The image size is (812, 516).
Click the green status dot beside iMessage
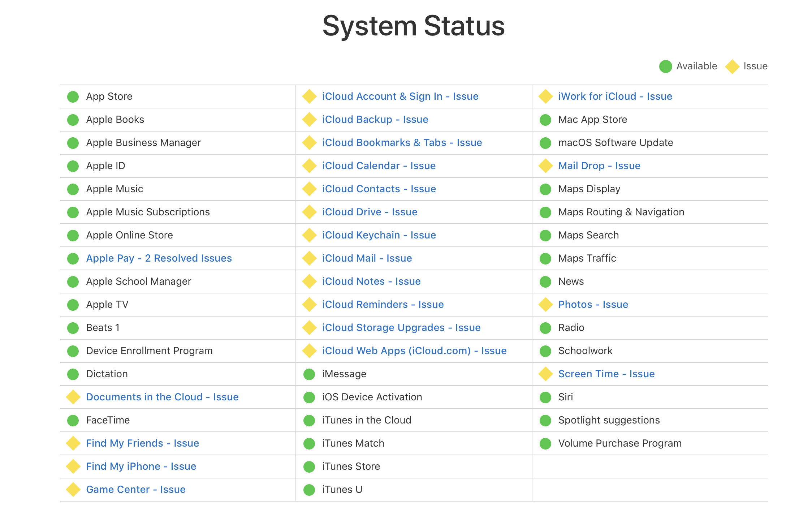pyautogui.click(x=309, y=374)
